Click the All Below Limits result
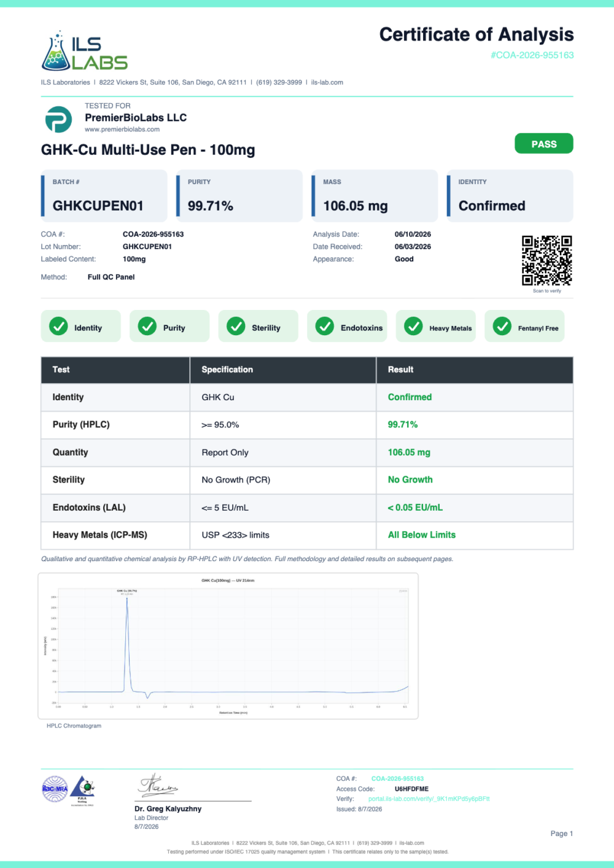The height and width of the screenshot is (868, 614). [x=422, y=535]
